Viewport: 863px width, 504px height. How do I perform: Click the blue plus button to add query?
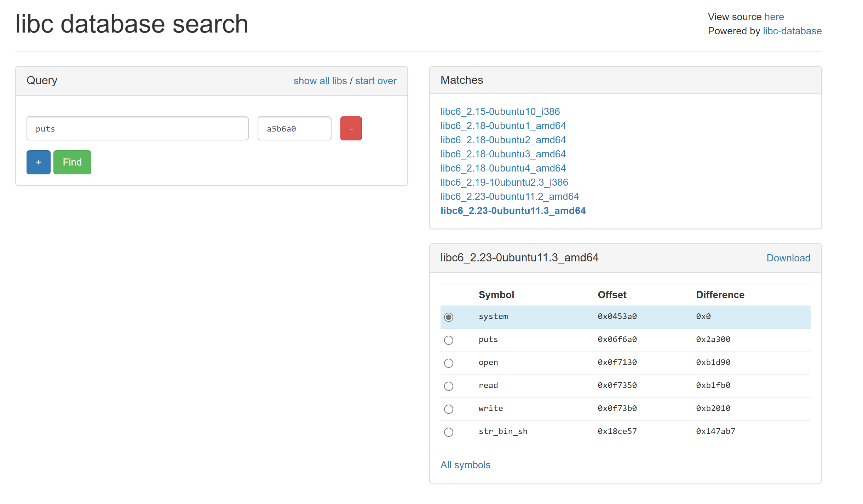coord(39,162)
